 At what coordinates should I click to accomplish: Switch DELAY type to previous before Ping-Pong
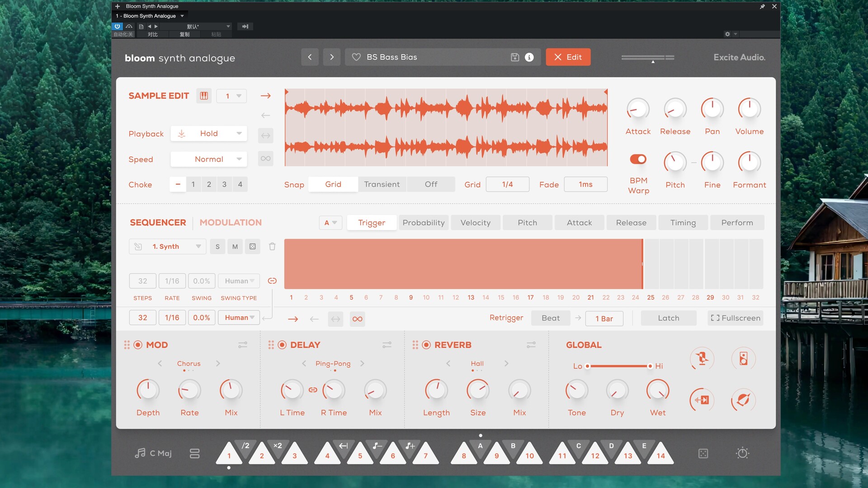click(304, 363)
